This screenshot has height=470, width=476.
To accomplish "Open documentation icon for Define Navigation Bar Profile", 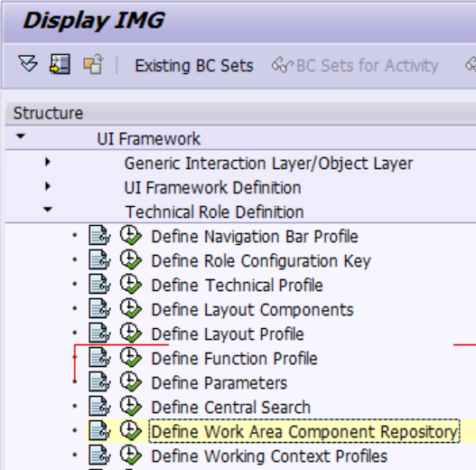I will (x=99, y=236).
